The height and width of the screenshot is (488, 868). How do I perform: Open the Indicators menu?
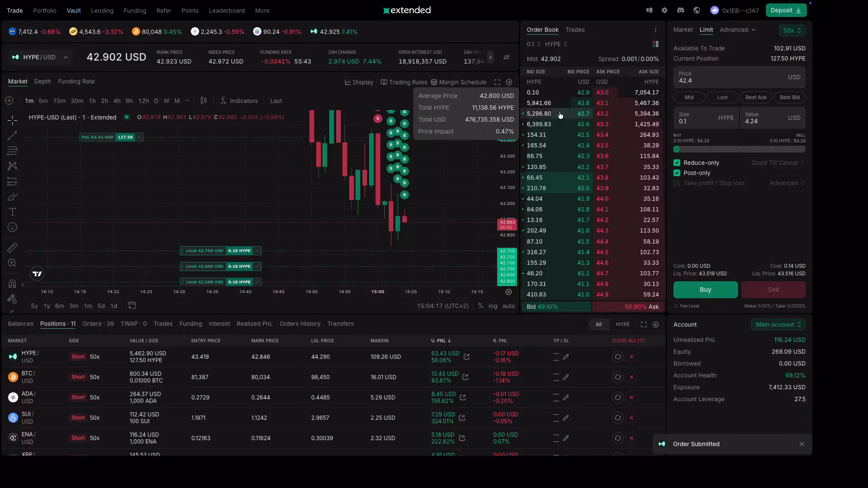pyautogui.click(x=239, y=101)
